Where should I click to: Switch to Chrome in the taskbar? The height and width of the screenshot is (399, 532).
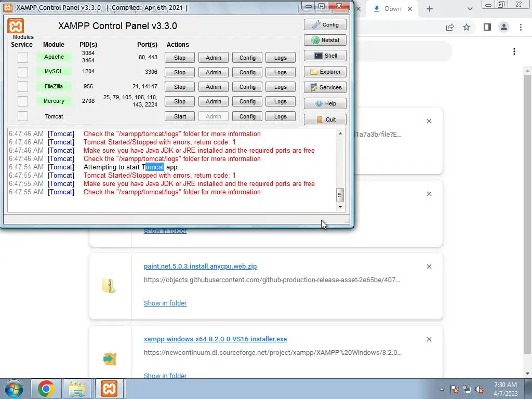[x=46, y=389]
